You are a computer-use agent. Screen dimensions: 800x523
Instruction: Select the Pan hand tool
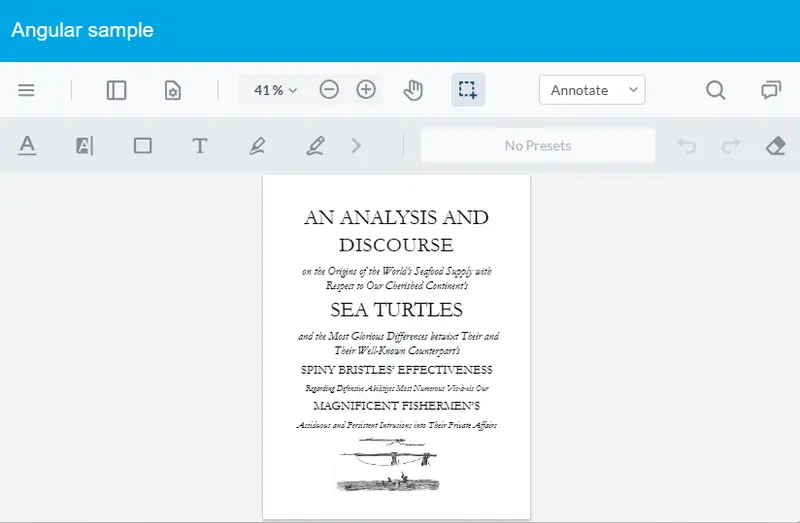tap(413, 90)
